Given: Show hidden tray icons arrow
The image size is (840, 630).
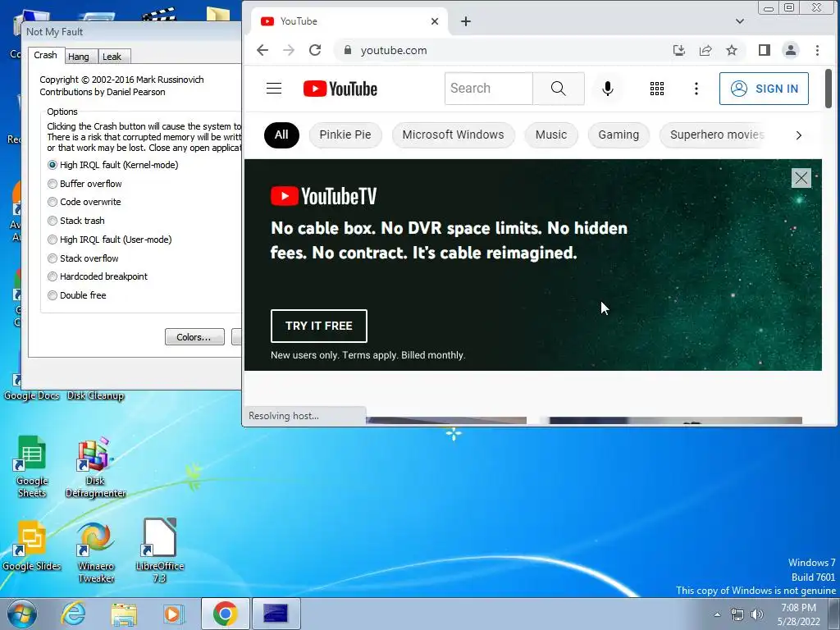Looking at the screenshot, I should click(x=717, y=614).
